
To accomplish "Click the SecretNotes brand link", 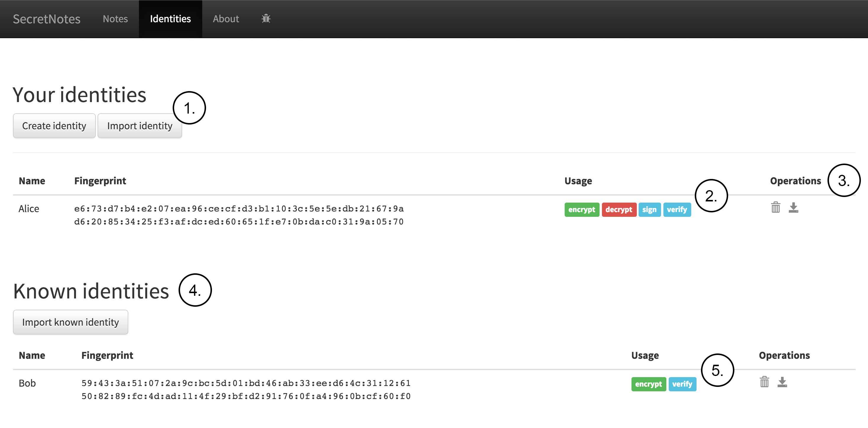I will point(46,19).
